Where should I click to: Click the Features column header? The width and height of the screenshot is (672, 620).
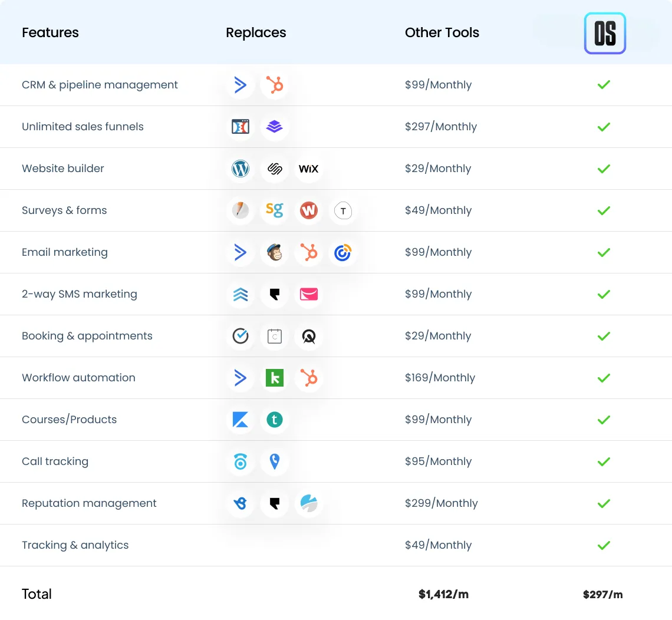(x=50, y=33)
